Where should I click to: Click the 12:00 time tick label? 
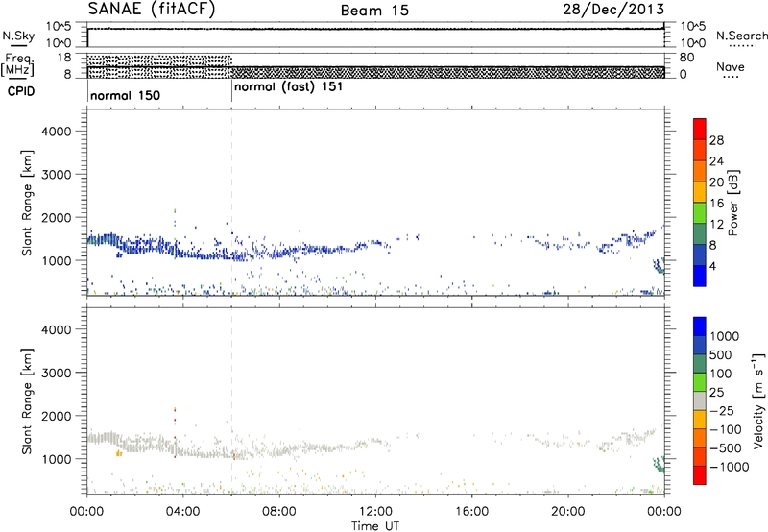tap(375, 512)
